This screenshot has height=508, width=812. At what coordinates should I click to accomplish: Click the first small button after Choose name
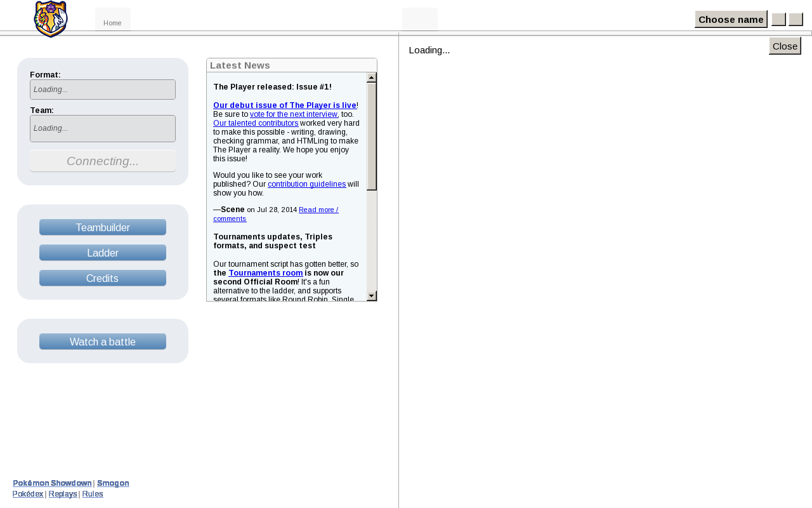coord(779,20)
